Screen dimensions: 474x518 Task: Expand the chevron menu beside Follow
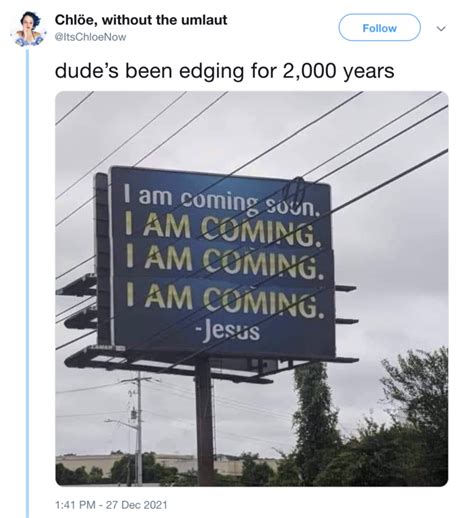click(441, 29)
